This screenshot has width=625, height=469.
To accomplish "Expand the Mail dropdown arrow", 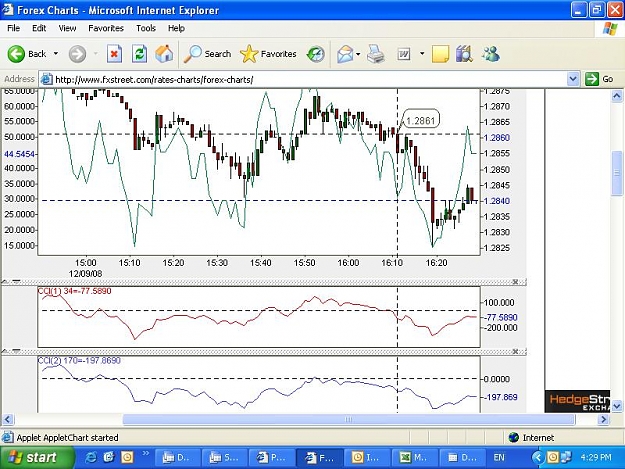I will [358, 54].
